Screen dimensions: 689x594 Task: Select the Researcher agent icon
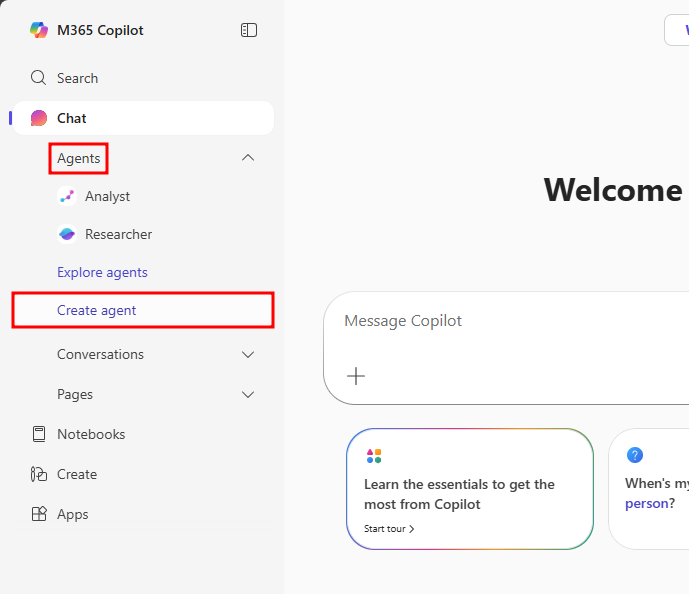67,234
